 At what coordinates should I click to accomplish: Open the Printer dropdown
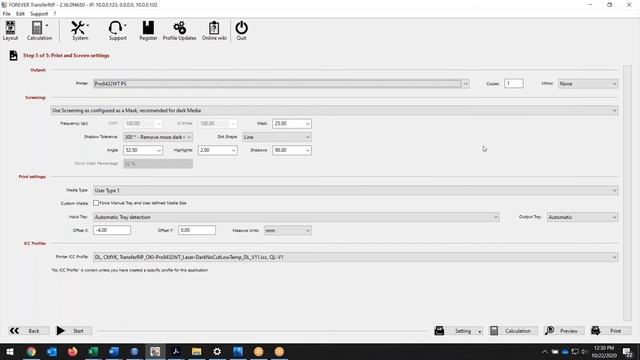[465, 84]
